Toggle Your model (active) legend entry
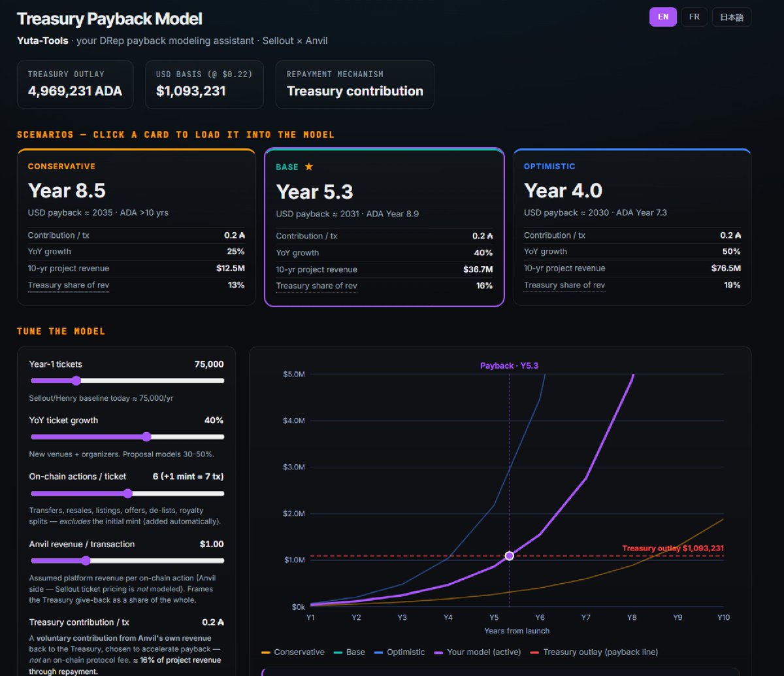The width and height of the screenshot is (784, 676). click(477, 652)
